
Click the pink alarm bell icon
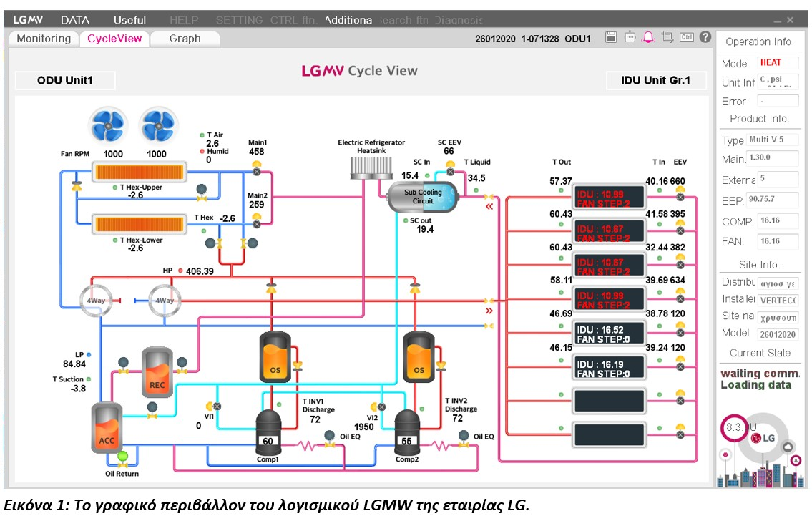coord(648,37)
